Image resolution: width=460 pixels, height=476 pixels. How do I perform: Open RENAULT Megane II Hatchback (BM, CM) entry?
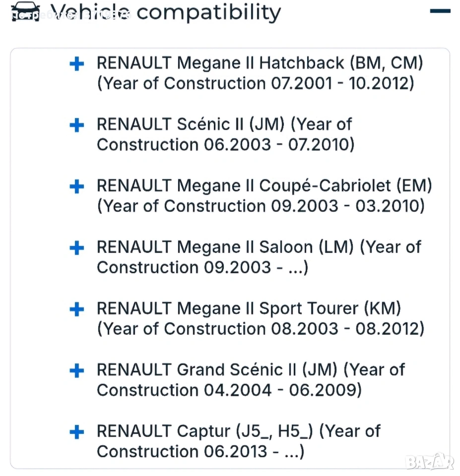(260, 63)
